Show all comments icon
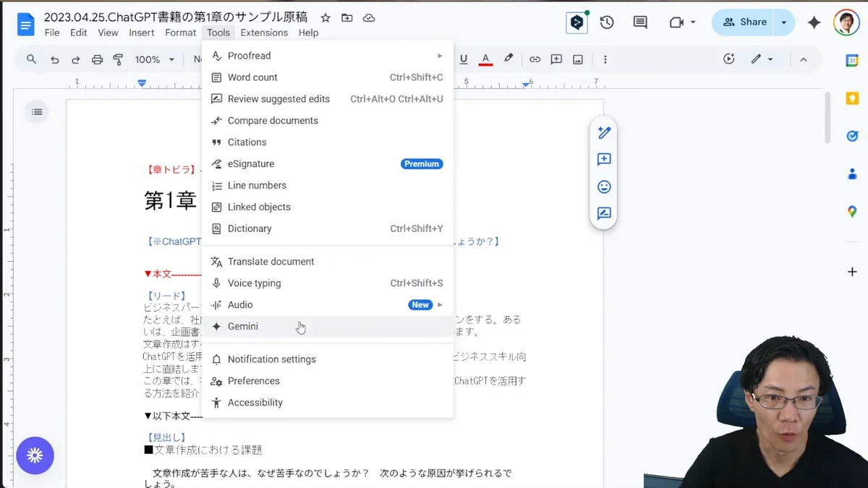This screenshot has width=868, height=488. [640, 22]
